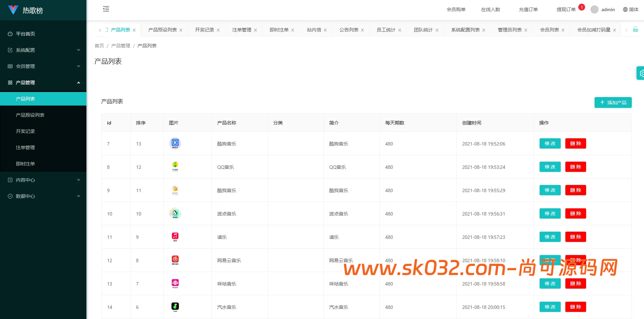
Task: Collapse sidebar using the hamburger menu icon
Action: click(x=106, y=9)
